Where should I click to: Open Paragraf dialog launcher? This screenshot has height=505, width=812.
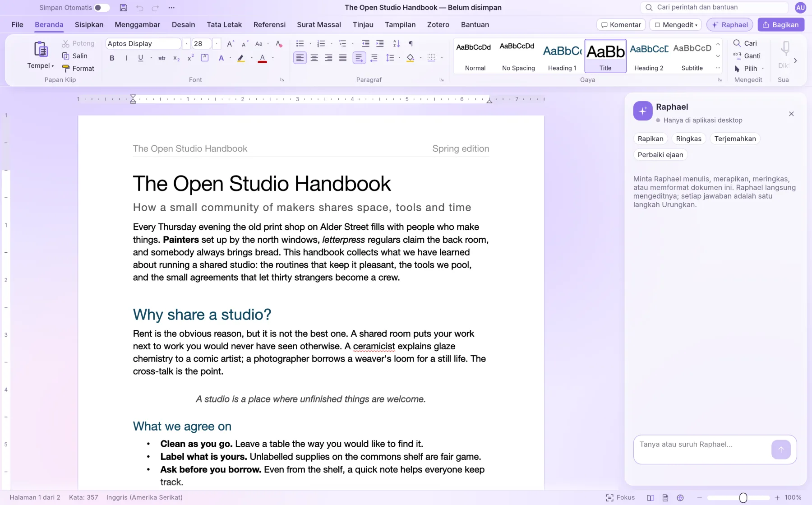(x=442, y=80)
